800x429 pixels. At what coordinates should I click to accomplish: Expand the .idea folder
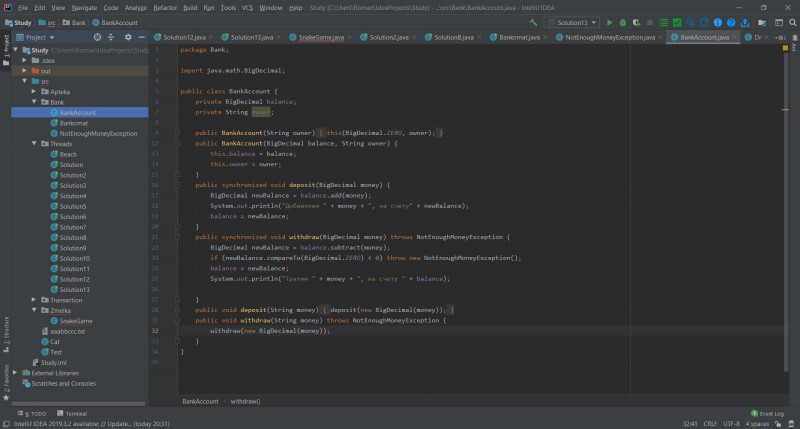tap(24, 60)
